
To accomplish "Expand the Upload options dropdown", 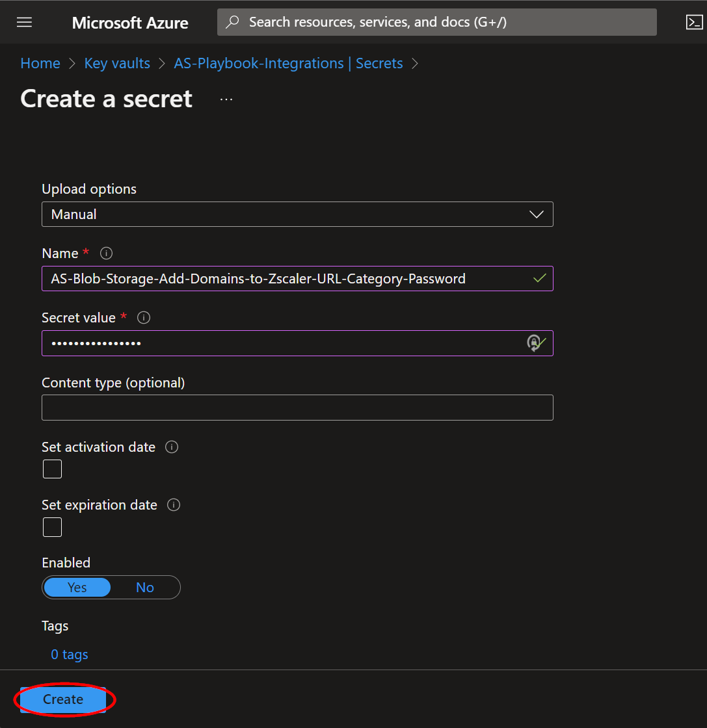I will click(x=297, y=214).
